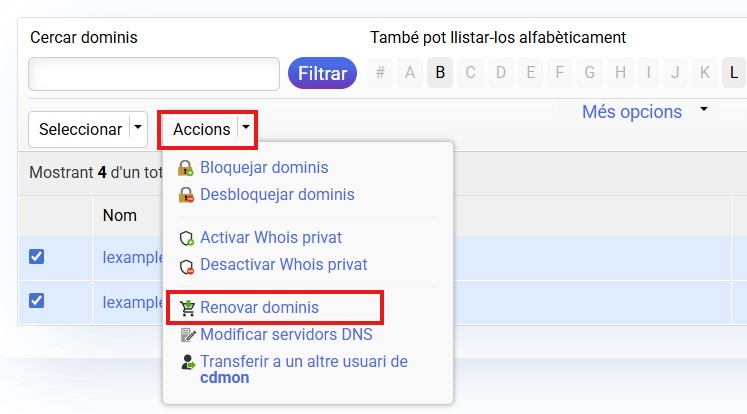This screenshot has width=747, height=414.
Task: Collapse the Accions dropdown arrow
Action: [x=246, y=129]
